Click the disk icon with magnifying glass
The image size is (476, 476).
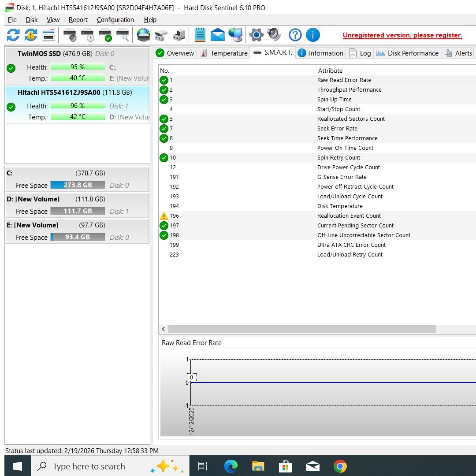pos(123,35)
